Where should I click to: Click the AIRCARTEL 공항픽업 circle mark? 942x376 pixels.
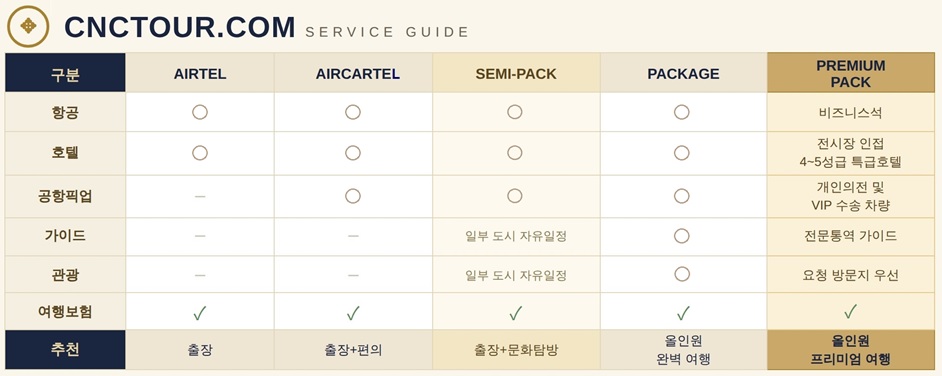[353, 196]
